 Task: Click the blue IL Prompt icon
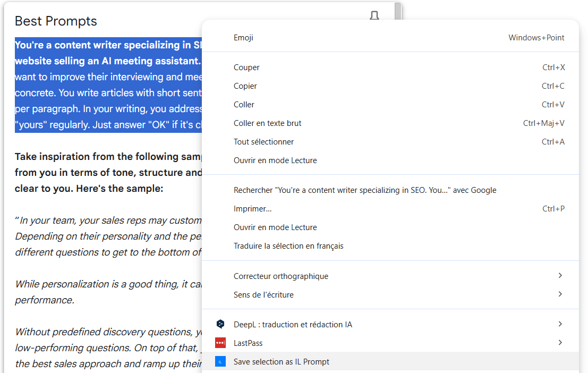click(x=220, y=361)
